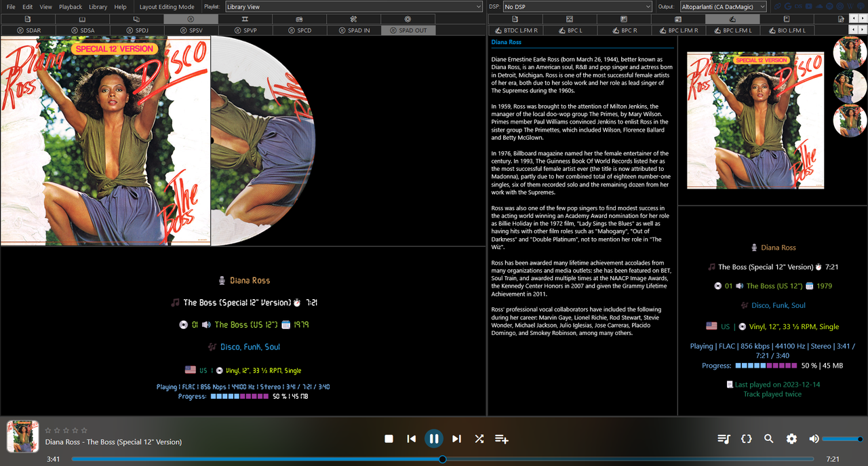Switch to the BIO L.FM L tab

pyautogui.click(x=787, y=31)
